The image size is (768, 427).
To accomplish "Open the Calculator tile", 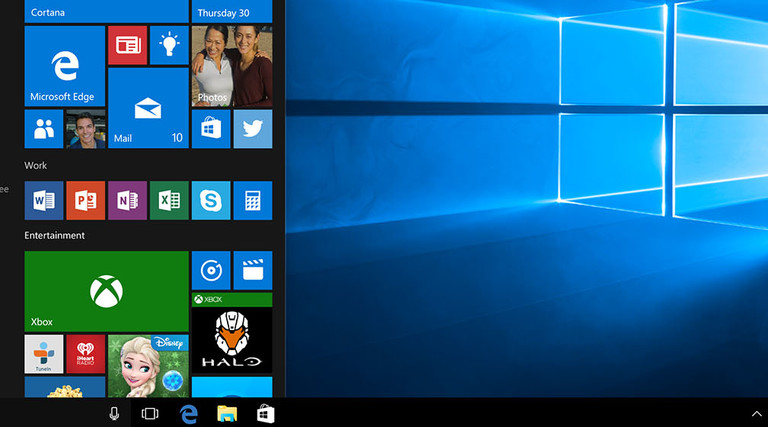I will coord(253,200).
